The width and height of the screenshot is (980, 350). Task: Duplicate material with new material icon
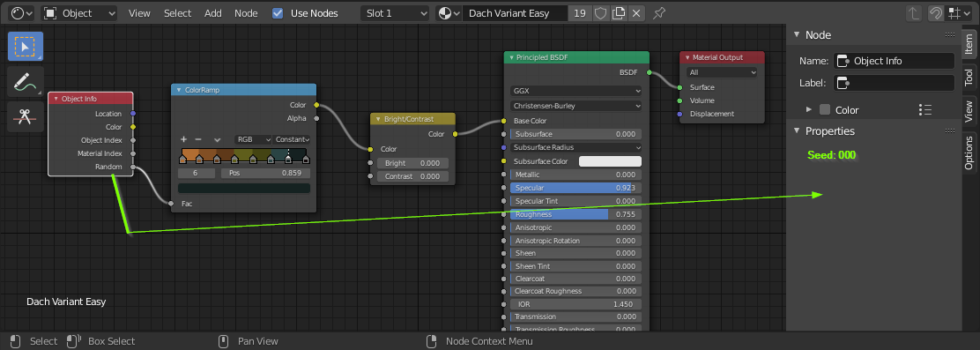tap(619, 13)
